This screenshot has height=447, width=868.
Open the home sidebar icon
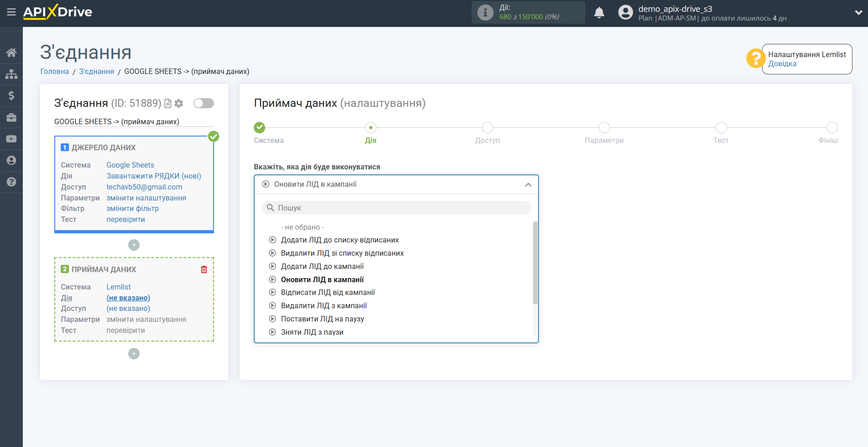tap(11, 53)
